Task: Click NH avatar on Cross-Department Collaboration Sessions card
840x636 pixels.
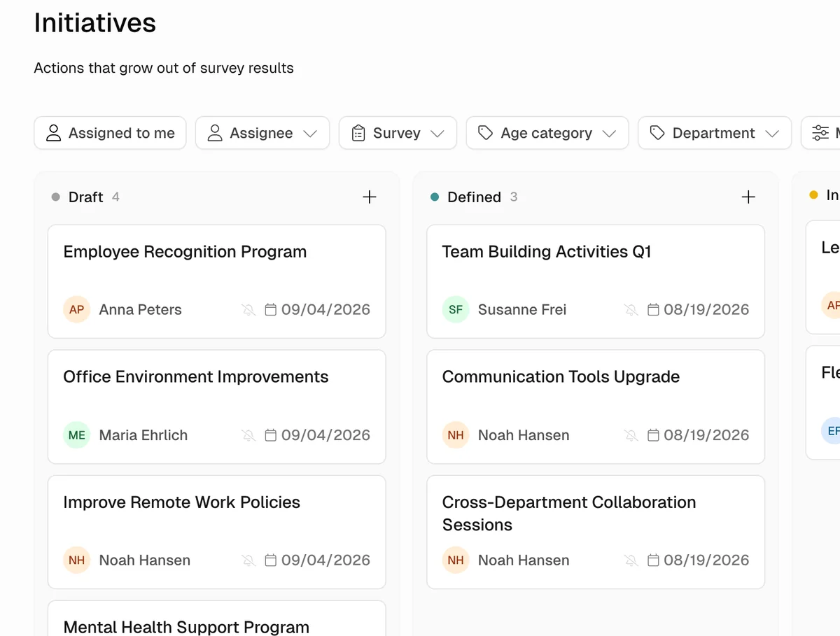Action: pos(456,560)
